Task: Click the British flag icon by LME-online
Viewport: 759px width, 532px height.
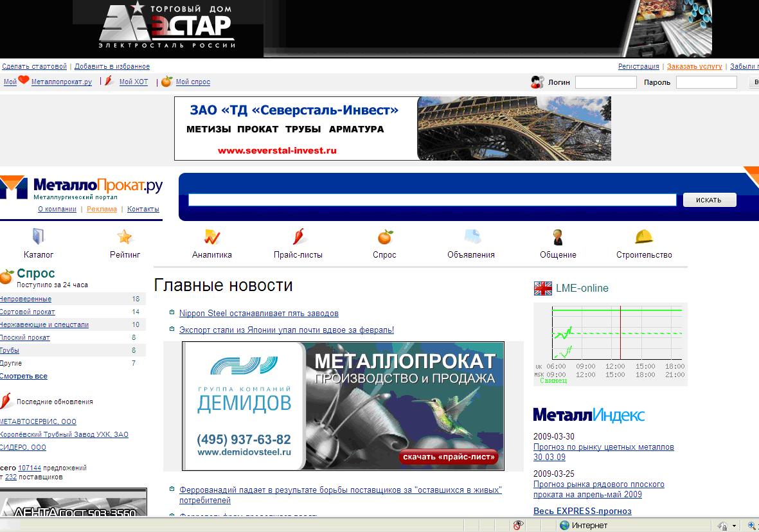Action: [542, 288]
